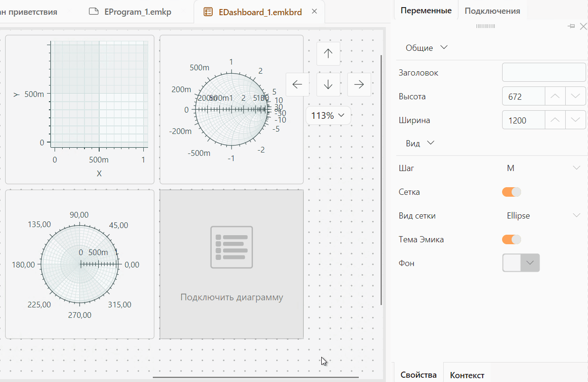Select the Smith chart widget

(x=232, y=109)
